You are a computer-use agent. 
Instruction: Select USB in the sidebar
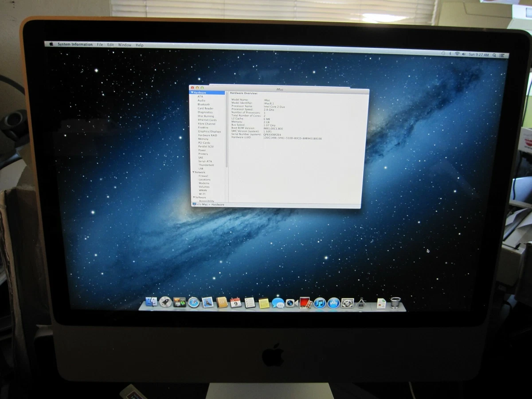201,168
